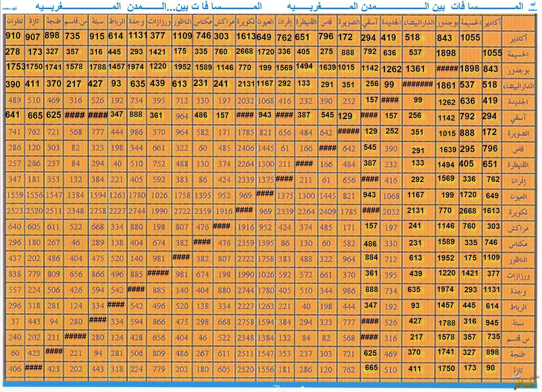Click the left title containing بين...المدن
Viewport: 542px width, 392px height.
(148, 6)
